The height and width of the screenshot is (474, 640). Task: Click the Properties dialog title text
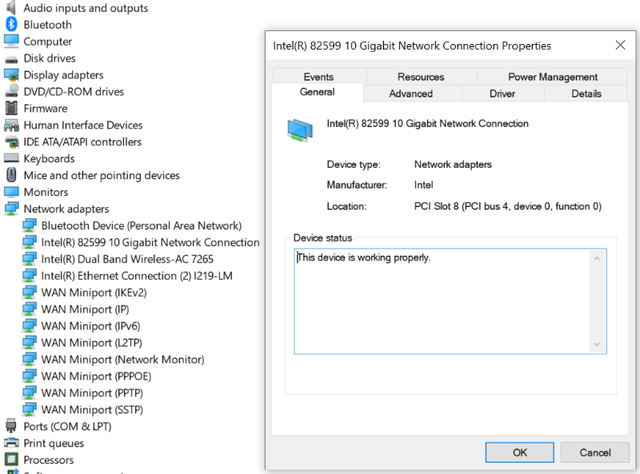tap(412, 45)
